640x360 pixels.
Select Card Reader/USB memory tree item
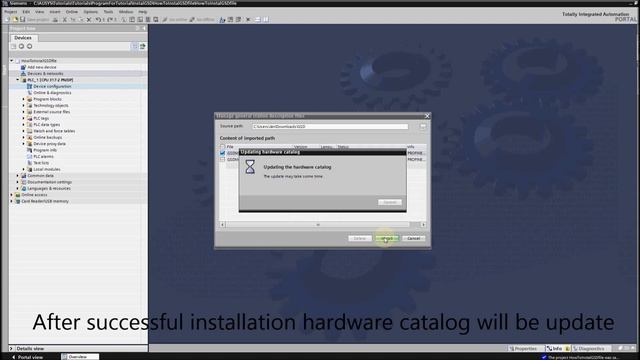pos(44,201)
